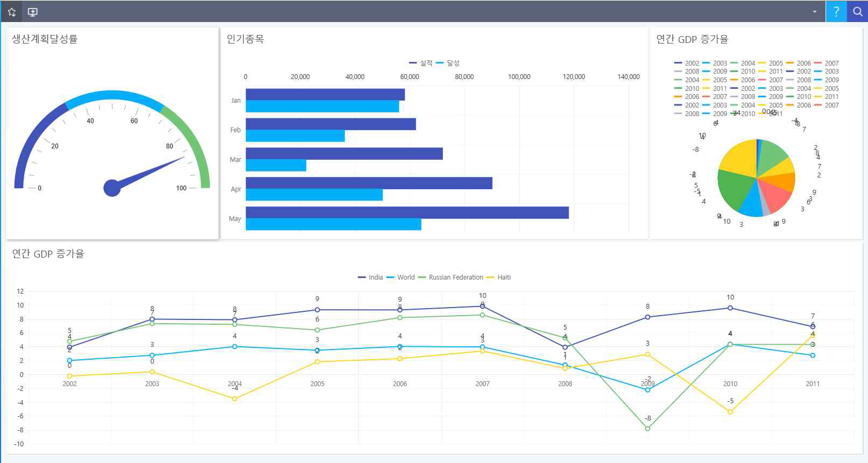Select the Jan 실적 dark blue bar
Viewport: 868px width, 463px height.
325,95
